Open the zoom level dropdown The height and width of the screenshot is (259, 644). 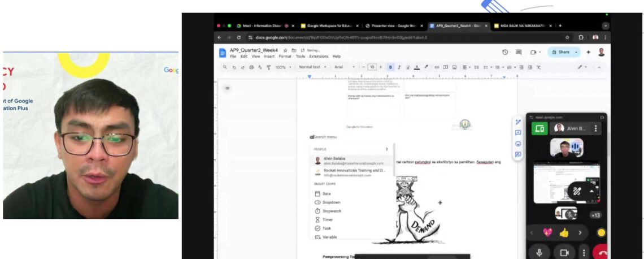284,67
